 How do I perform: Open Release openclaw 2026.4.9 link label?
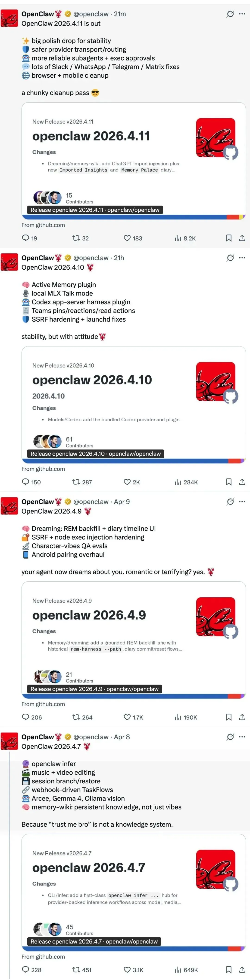tap(94, 689)
